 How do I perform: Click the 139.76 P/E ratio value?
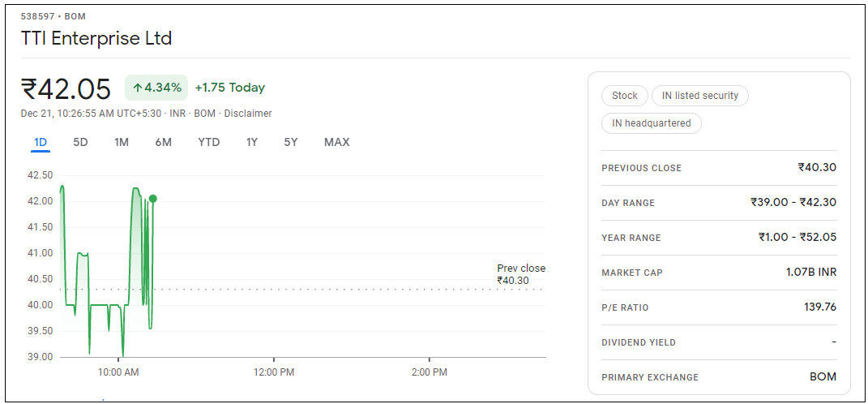(820, 307)
